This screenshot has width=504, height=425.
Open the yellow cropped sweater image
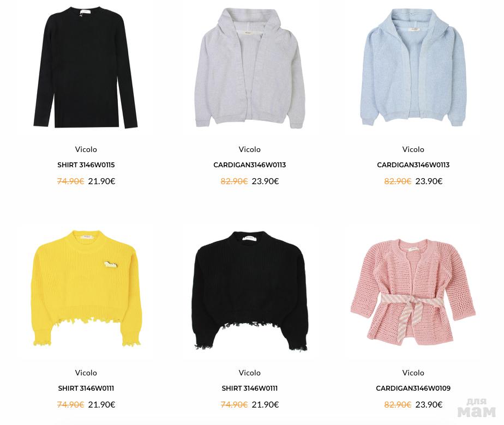(x=86, y=288)
